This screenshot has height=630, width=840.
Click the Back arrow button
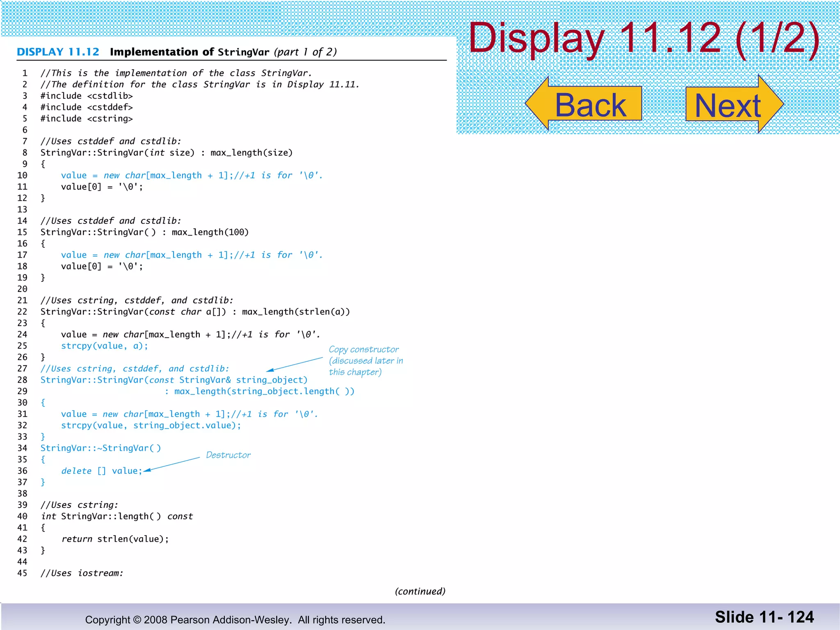584,104
